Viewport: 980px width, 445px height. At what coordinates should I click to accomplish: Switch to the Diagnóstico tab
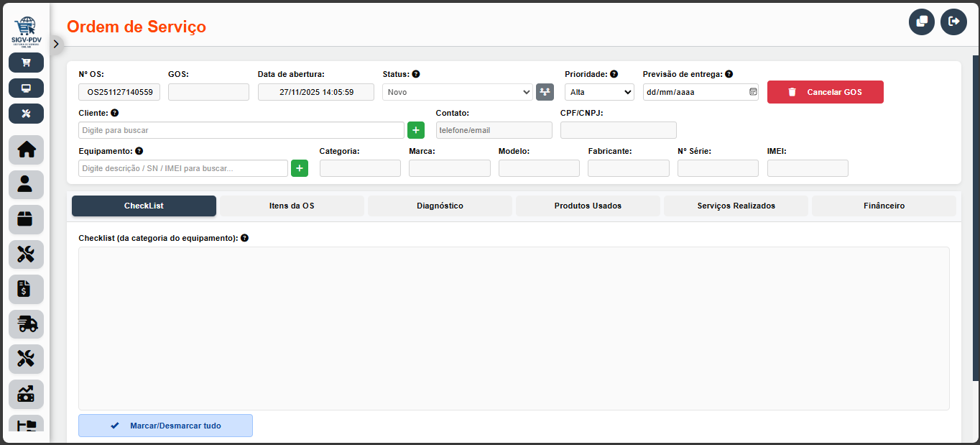pos(440,206)
